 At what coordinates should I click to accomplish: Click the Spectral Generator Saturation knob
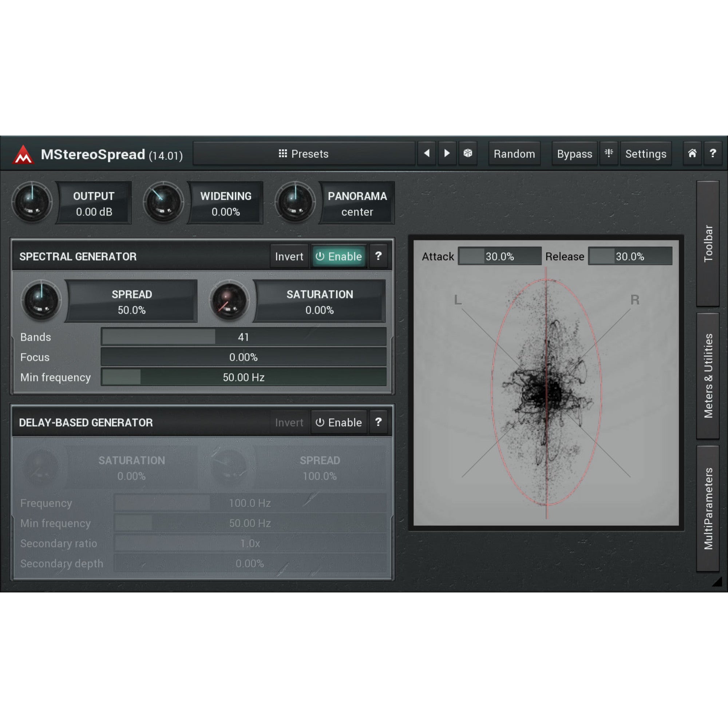[x=229, y=301]
